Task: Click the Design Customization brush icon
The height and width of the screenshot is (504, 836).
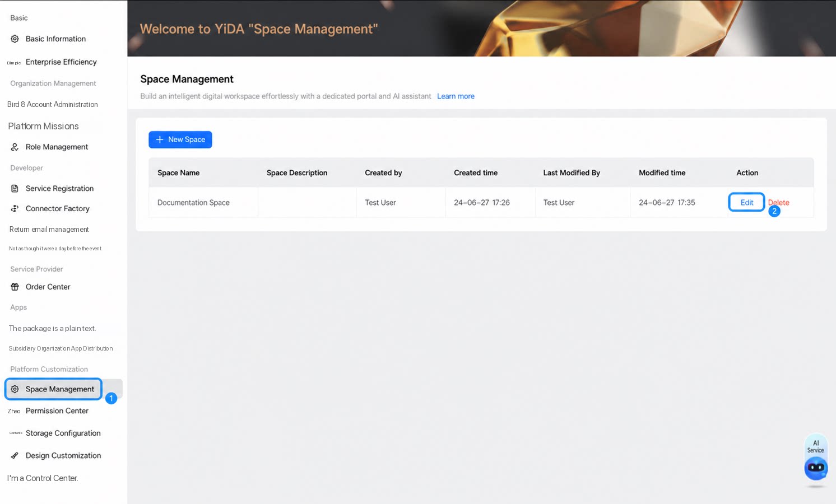Action: point(15,455)
